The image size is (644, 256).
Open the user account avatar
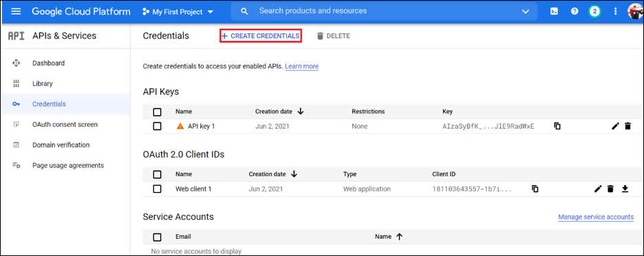click(x=635, y=12)
